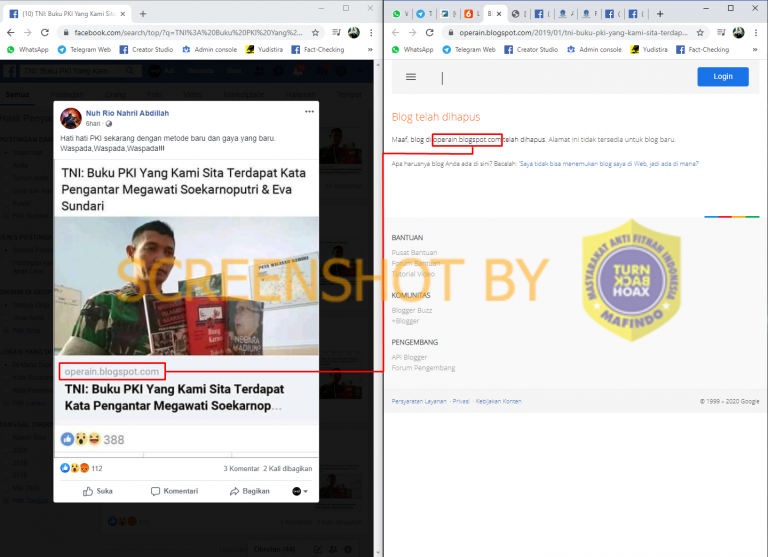The width and height of the screenshot is (768, 557).
Task: Open WhatsApp bookmark in right window
Action: tap(413, 49)
